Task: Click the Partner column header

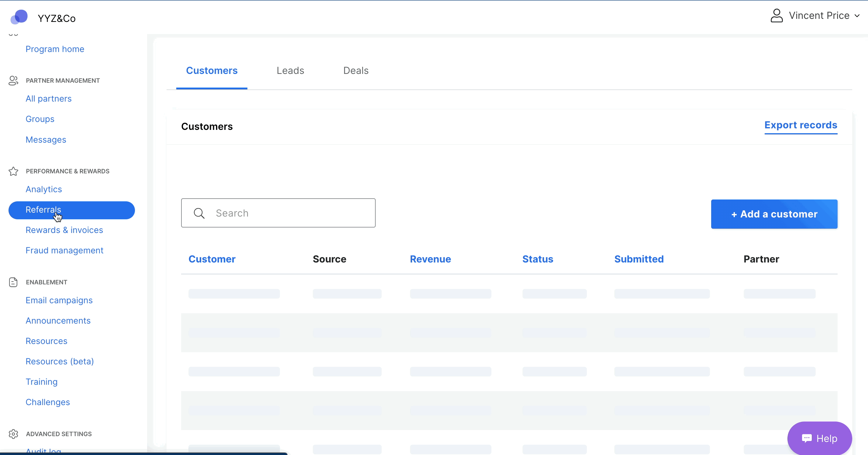Action: 761,259
